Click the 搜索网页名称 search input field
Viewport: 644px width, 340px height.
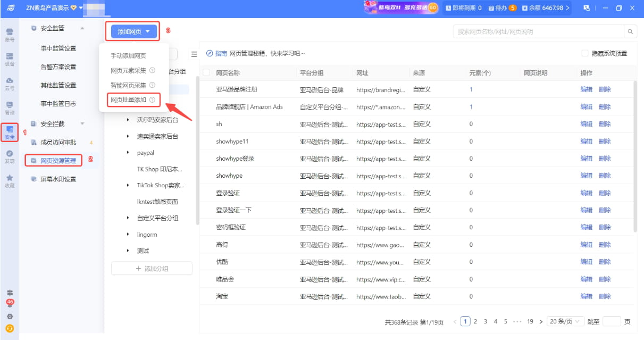[539, 32]
